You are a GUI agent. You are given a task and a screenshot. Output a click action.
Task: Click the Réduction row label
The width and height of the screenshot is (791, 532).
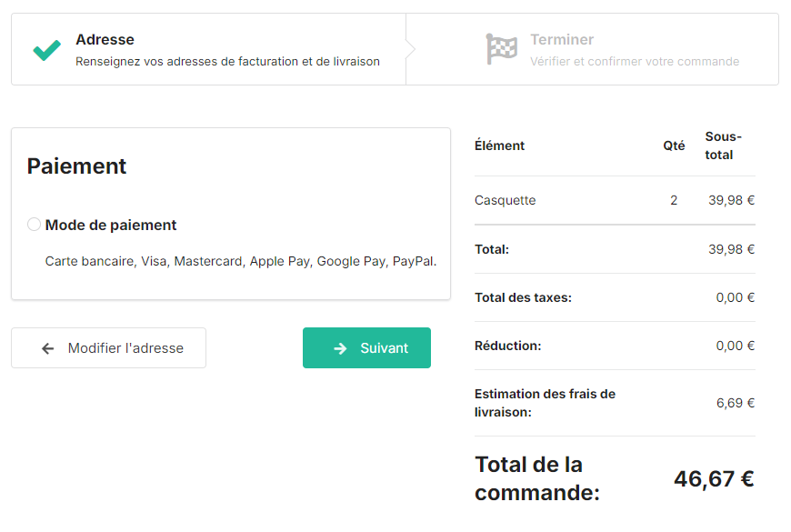[x=507, y=346]
